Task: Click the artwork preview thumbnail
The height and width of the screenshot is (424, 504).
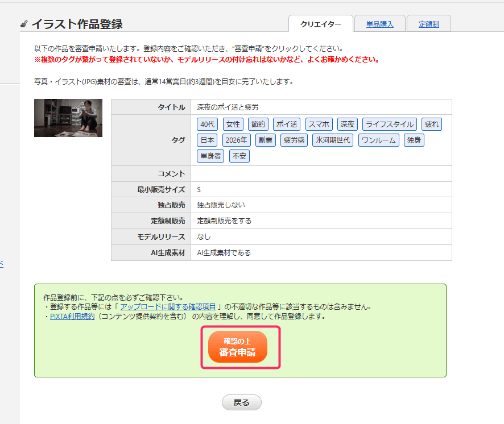Action: [x=68, y=119]
